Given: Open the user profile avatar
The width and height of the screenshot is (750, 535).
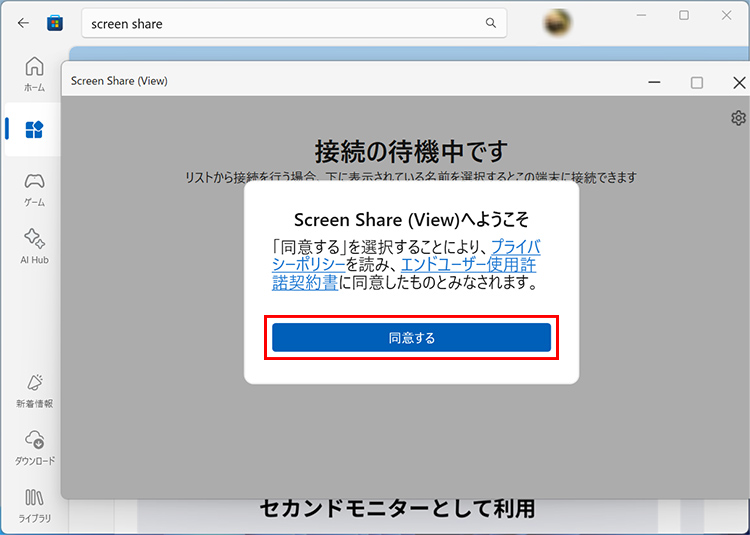Looking at the screenshot, I should point(558,22).
